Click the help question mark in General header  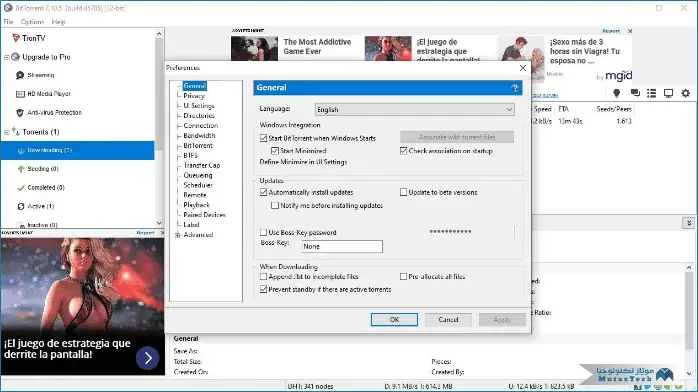515,88
